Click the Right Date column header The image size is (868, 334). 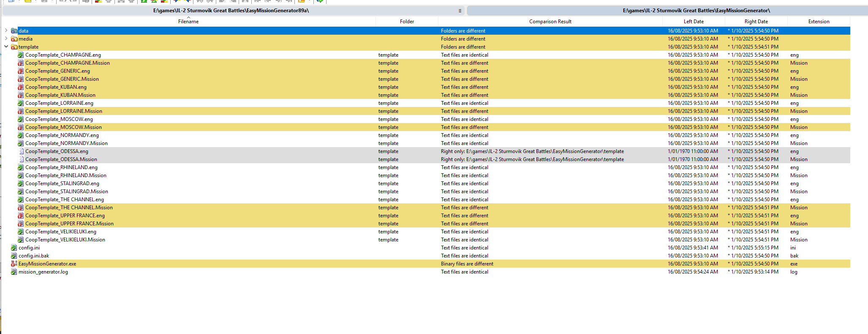pyautogui.click(x=756, y=22)
